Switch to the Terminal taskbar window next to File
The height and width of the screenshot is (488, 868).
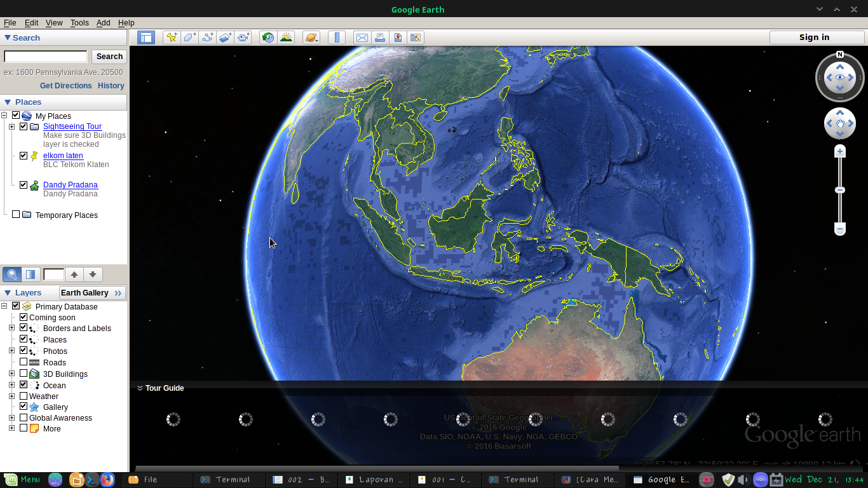[229, 480]
